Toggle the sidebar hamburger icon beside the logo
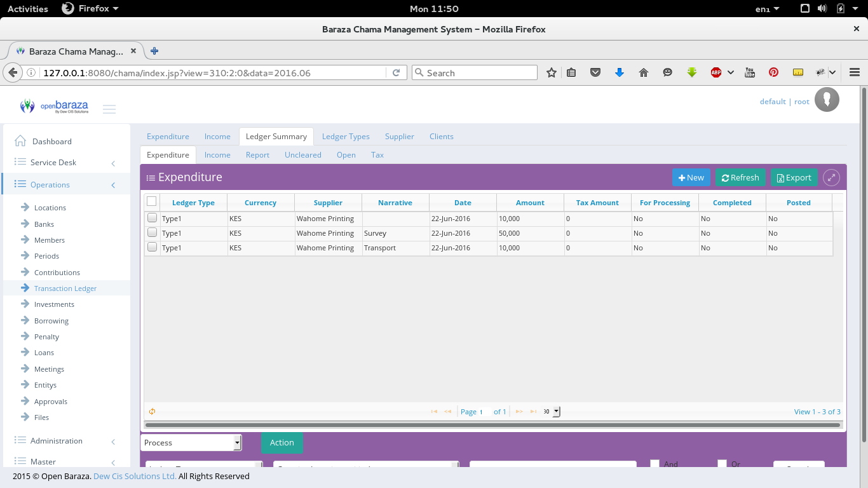The image size is (868, 488). point(109,109)
